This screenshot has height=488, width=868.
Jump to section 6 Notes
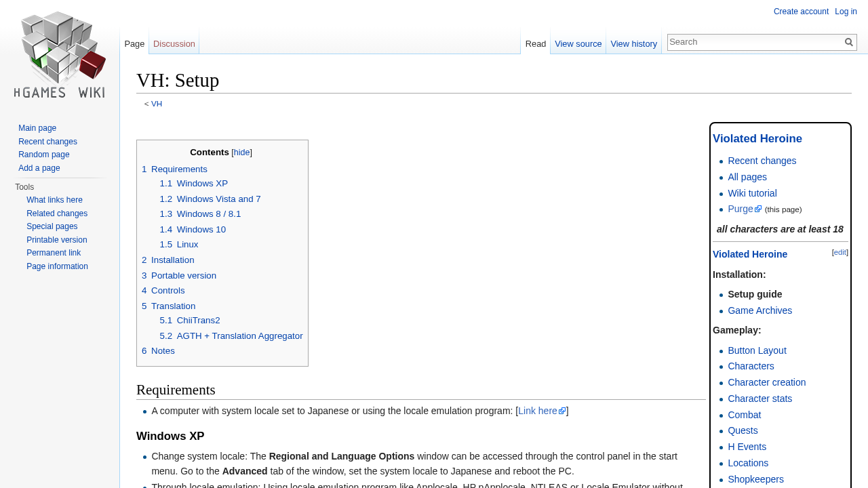[158, 351]
